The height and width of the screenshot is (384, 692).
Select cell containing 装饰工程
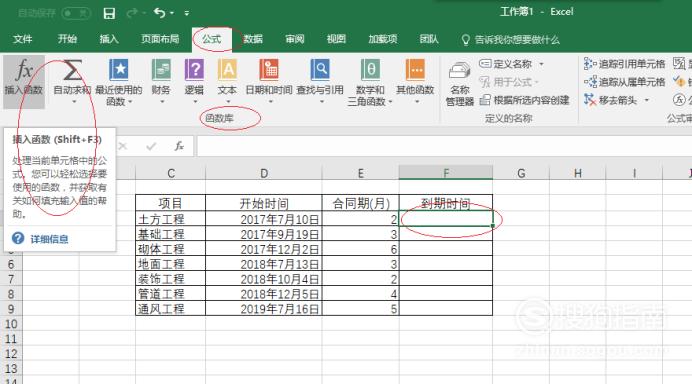(x=170, y=279)
